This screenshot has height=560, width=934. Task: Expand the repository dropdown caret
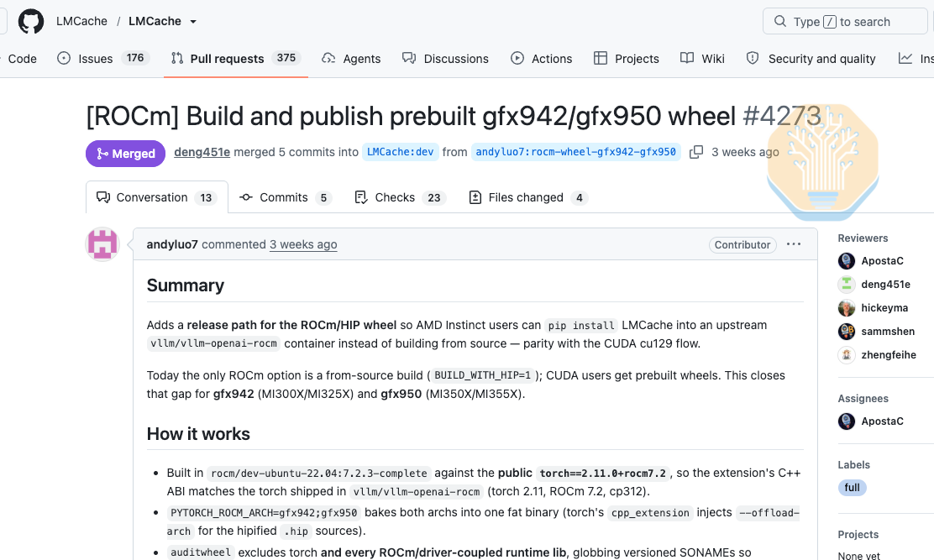pyautogui.click(x=193, y=22)
